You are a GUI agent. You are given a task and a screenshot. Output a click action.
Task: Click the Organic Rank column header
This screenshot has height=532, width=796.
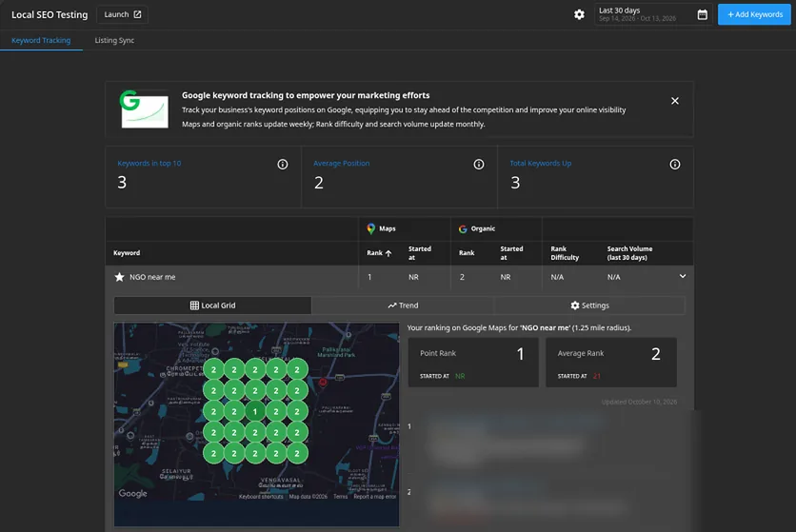click(x=467, y=253)
